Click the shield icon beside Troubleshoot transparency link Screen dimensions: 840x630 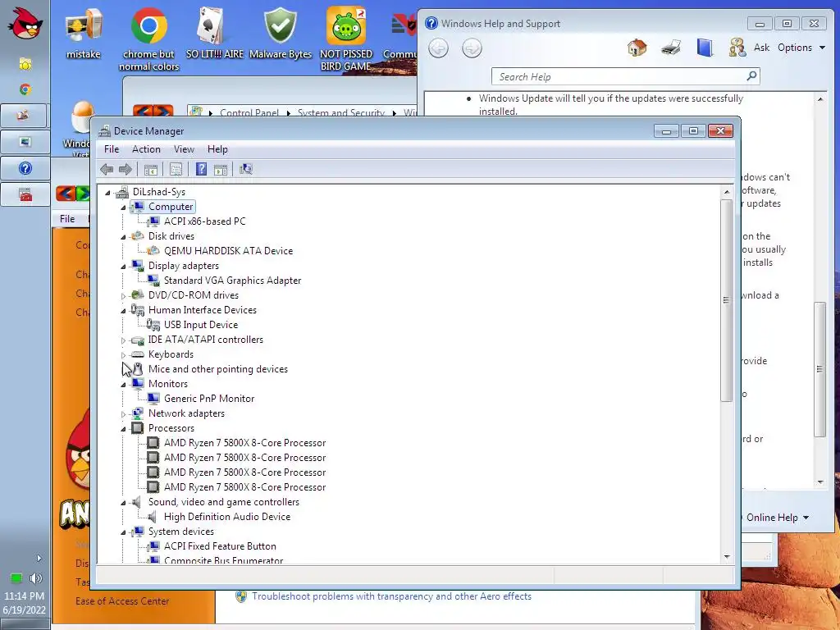click(x=241, y=597)
